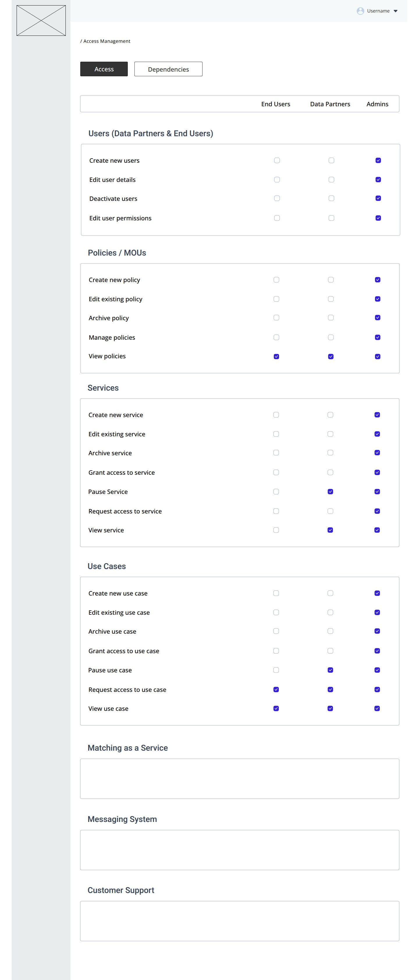Screen dimensions: 419x980
Task: Switch to the Dependencies tab
Action: pos(168,69)
